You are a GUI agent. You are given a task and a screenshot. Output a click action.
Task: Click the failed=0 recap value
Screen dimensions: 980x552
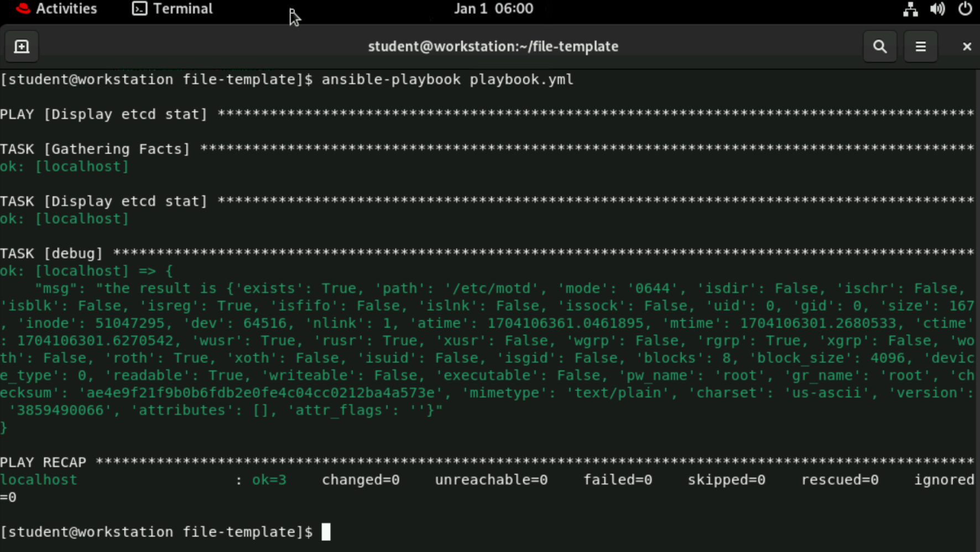(x=618, y=480)
